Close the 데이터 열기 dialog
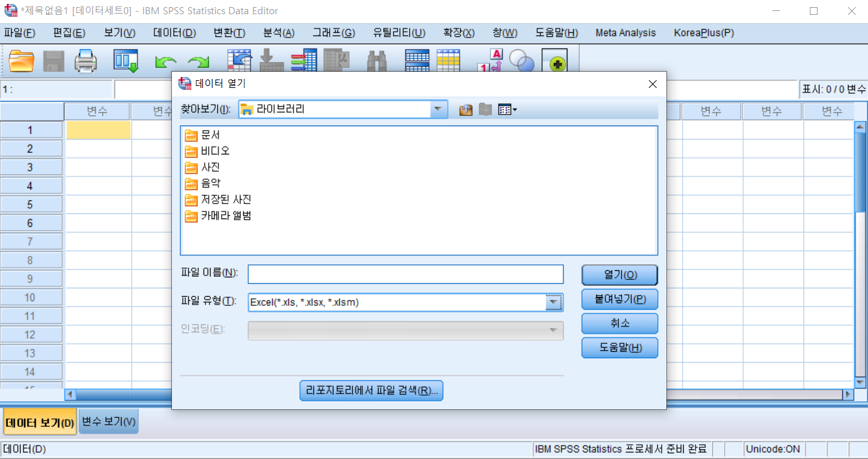 653,84
